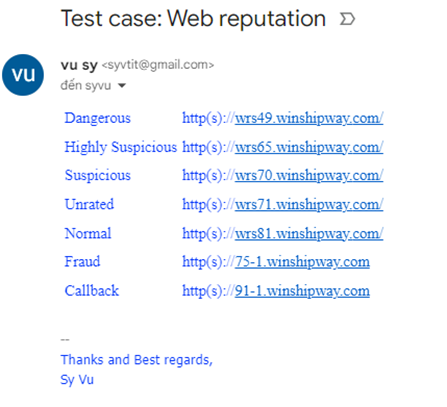Open the wrs71.winshipway.com link

309,204
